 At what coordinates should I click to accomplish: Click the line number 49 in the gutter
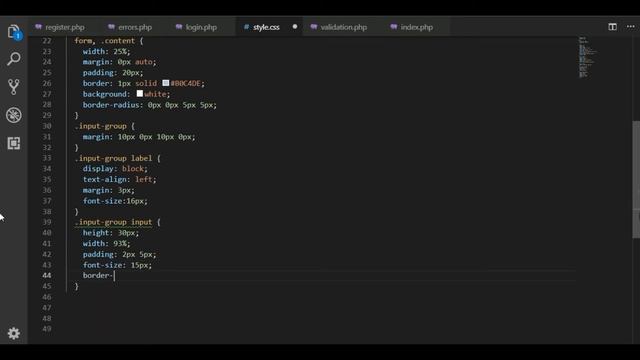pos(47,329)
